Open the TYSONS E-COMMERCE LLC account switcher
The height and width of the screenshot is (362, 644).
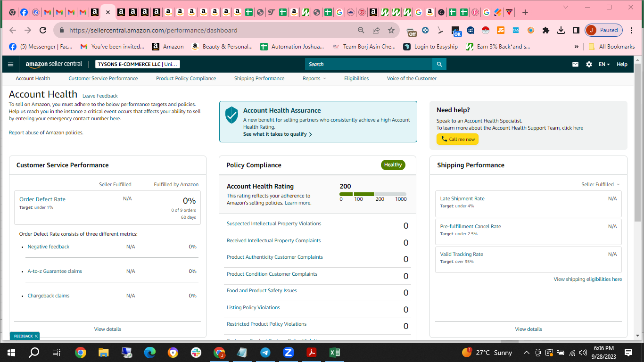[x=138, y=64]
